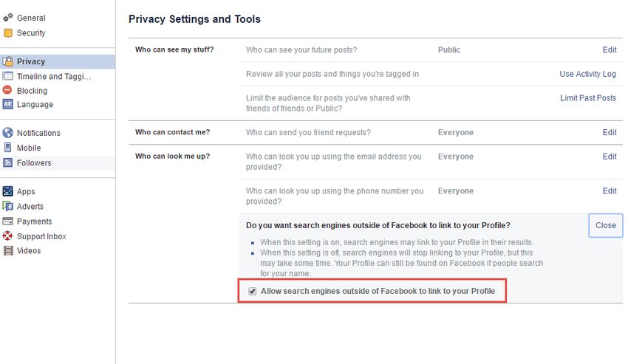
Task: Open Mobile settings phone icon
Action: click(x=7, y=148)
